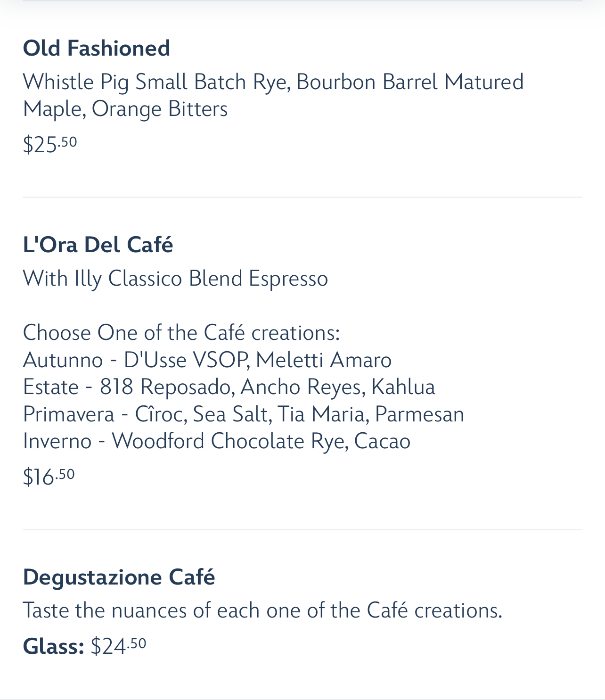Select the Degustazione Café heading
Image resolution: width=605 pixels, height=700 pixels.
coord(119,577)
